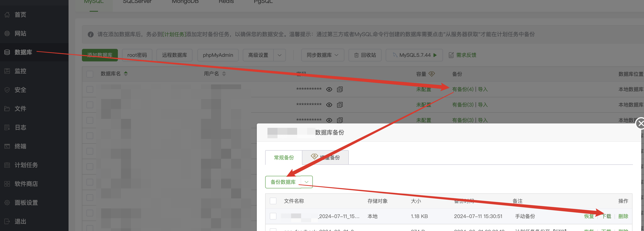This screenshot has height=231, width=644.
Task: Open the 监控 monitoring sidebar icon
Action: [7, 71]
